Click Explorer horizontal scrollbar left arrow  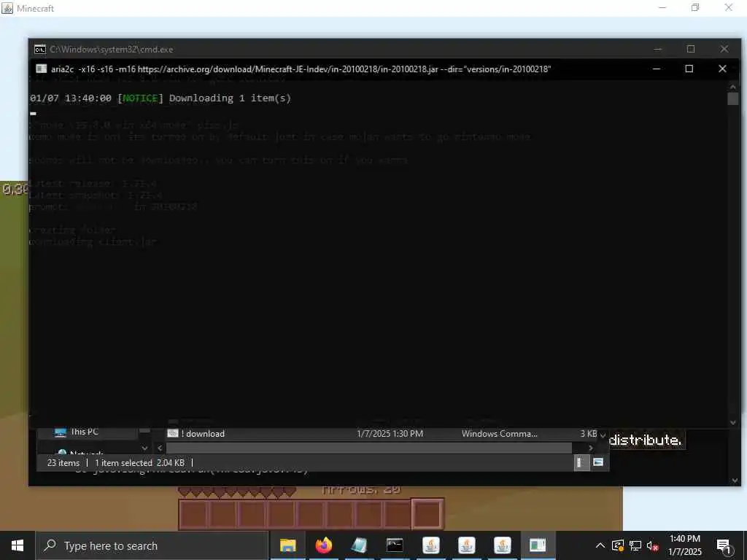click(x=160, y=448)
